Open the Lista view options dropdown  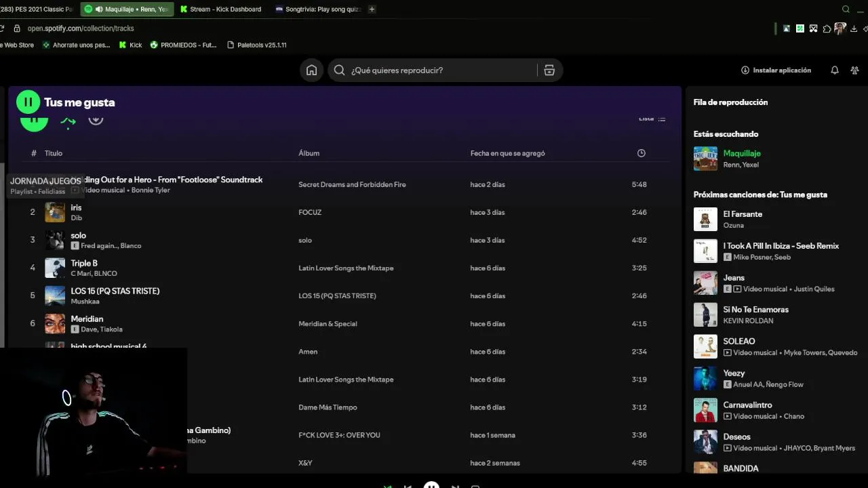coord(652,119)
